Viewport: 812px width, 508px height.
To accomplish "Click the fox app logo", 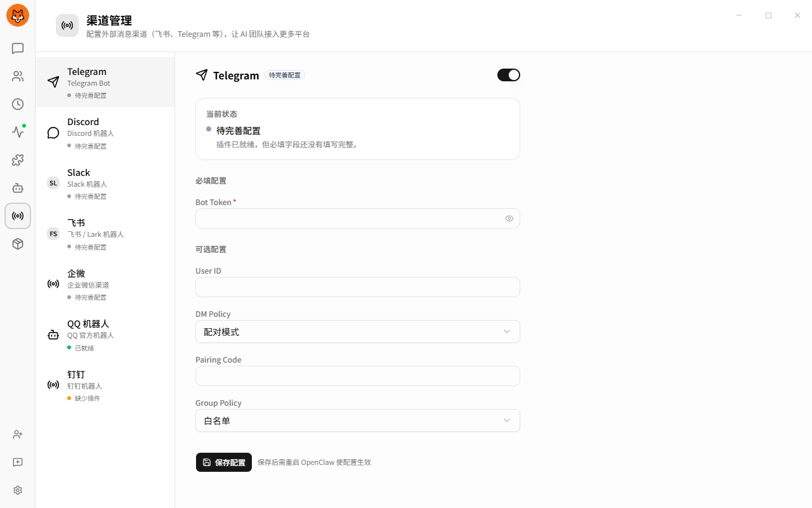I will click(18, 15).
